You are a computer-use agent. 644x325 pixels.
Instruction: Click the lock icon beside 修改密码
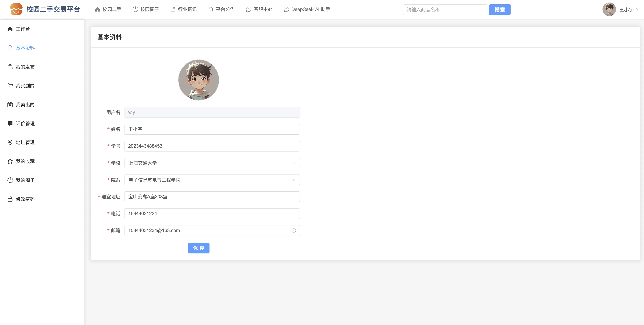(x=10, y=199)
